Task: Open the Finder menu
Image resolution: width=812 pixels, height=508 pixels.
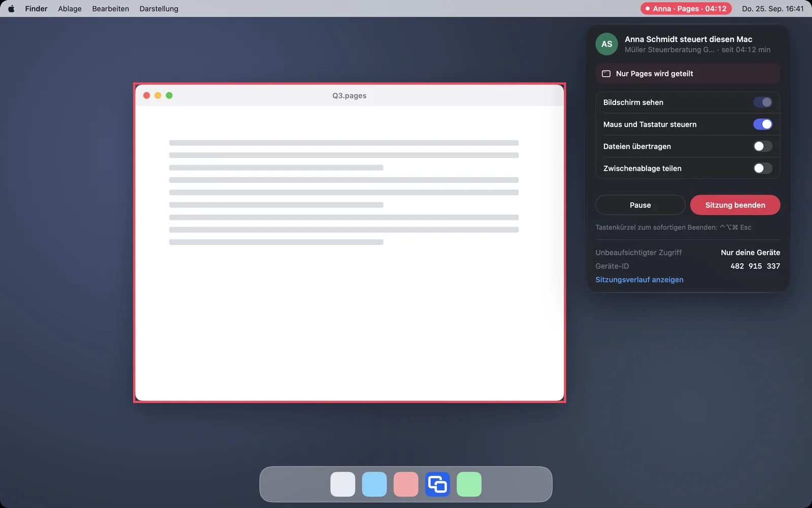Action: click(x=36, y=9)
